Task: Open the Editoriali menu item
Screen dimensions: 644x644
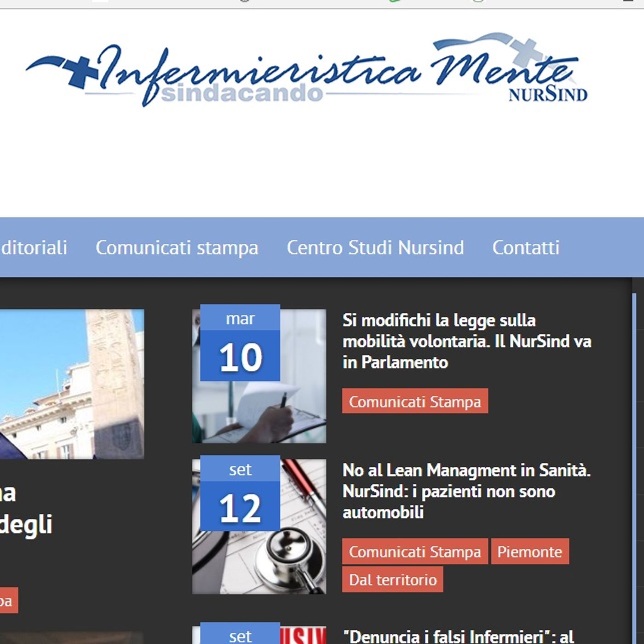Action: pyautogui.click(x=34, y=247)
